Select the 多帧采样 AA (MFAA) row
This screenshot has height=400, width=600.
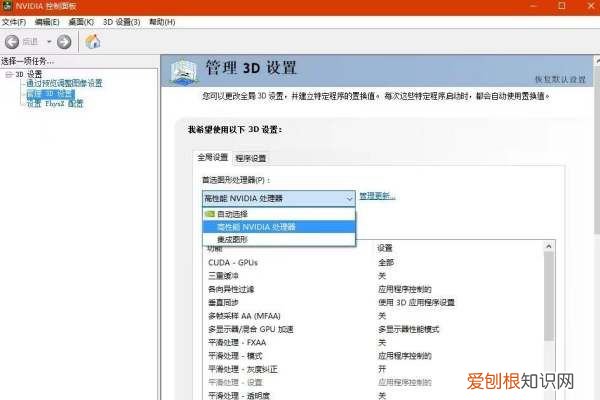(x=375, y=316)
